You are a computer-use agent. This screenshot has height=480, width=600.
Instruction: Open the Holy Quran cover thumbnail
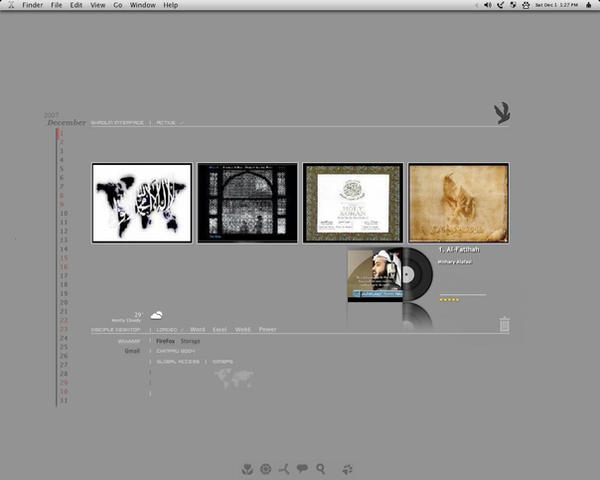[x=353, y=203]
